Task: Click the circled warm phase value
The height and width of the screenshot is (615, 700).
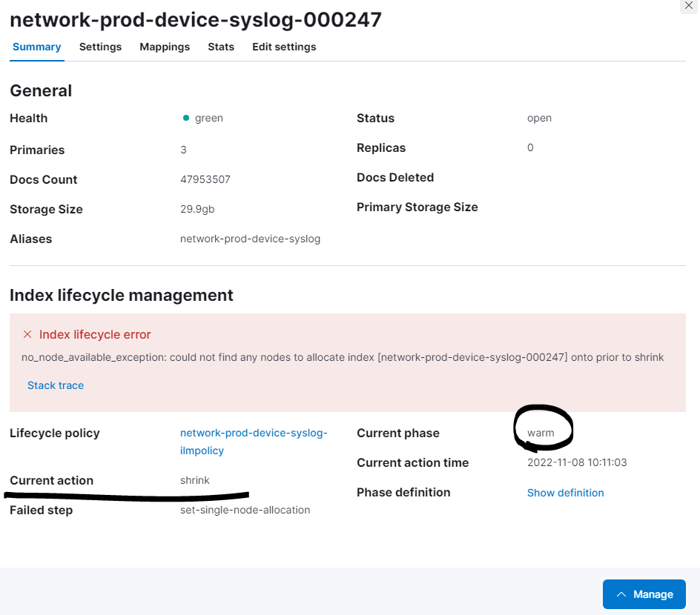Action: point(541,433)
